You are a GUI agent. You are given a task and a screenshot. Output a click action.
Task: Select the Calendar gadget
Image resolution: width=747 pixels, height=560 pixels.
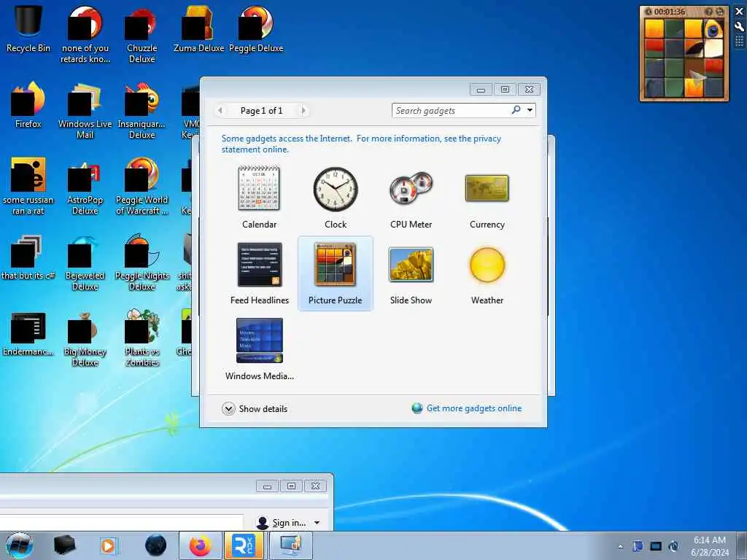click(259, 197)
